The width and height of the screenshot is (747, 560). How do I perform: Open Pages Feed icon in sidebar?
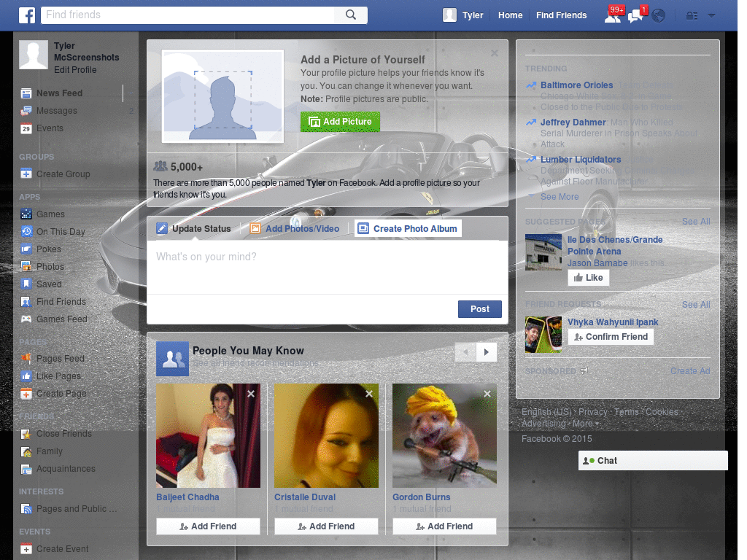26,358
